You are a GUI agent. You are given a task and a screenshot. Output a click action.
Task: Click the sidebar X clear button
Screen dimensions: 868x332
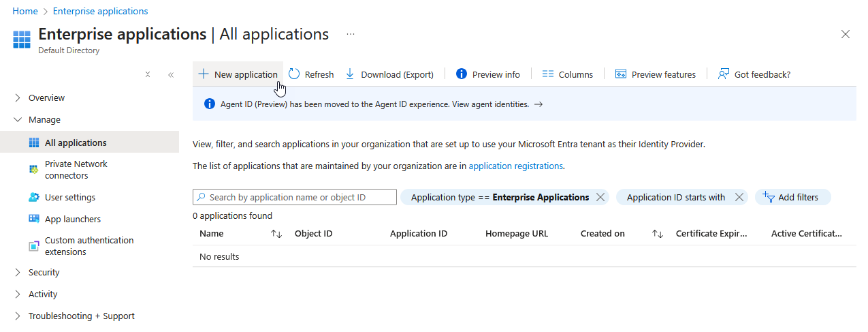click(x=148, y=75)
